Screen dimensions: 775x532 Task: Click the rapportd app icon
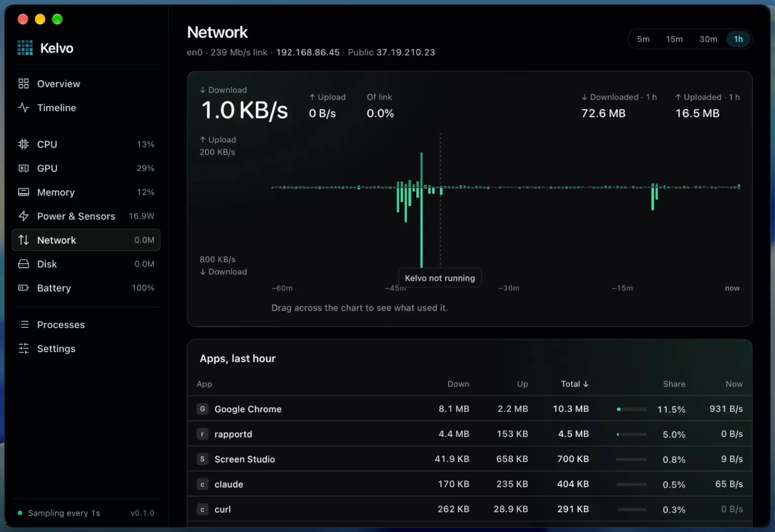click(x=203, y=434)
